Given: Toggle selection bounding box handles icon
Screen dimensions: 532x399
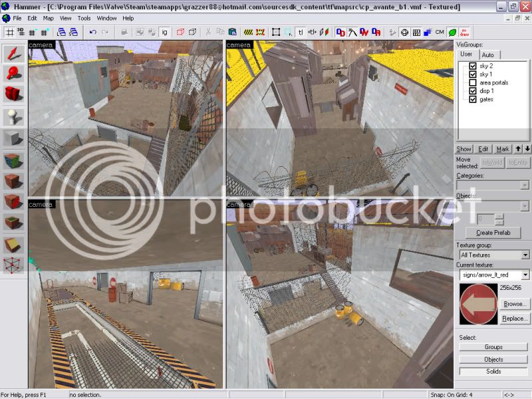Looking at the screenshot, I should click(x=276, y=32).
